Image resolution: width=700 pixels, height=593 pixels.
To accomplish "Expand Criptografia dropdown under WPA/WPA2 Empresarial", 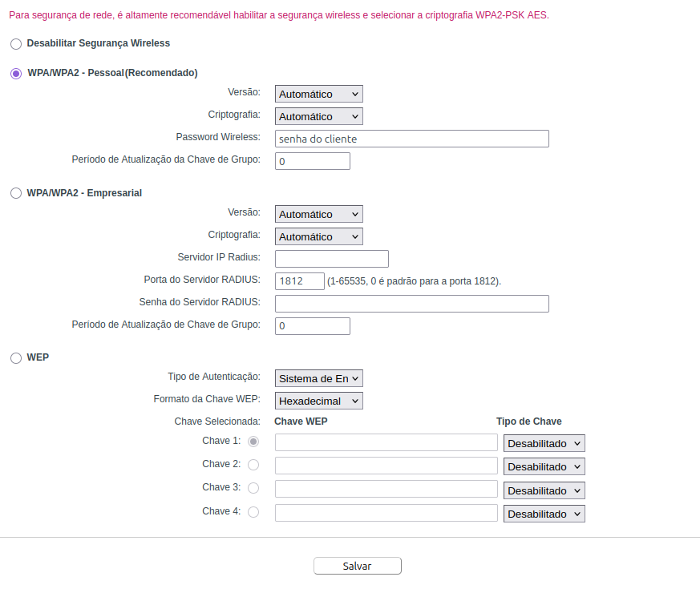I will coord(318,236).
